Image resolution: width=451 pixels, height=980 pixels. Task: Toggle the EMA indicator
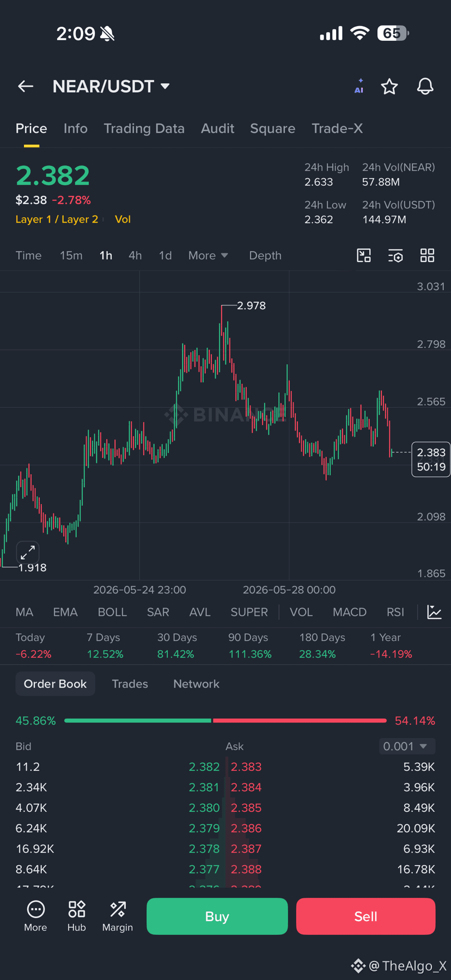(x=65, y=612)
